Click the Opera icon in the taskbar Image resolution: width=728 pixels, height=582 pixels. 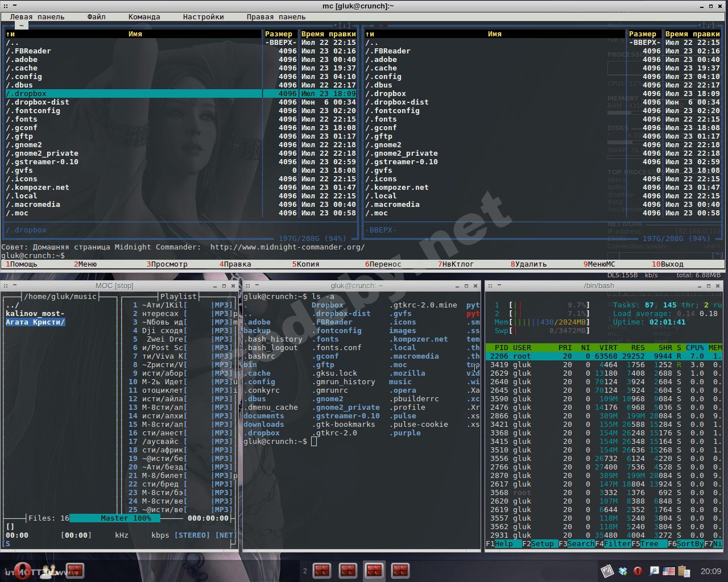23,570
